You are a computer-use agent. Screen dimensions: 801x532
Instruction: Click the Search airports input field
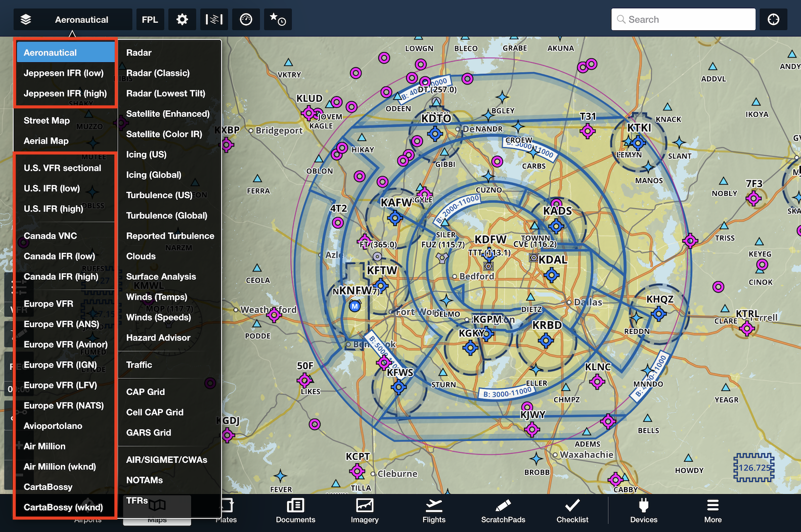[x=683, y=20]
